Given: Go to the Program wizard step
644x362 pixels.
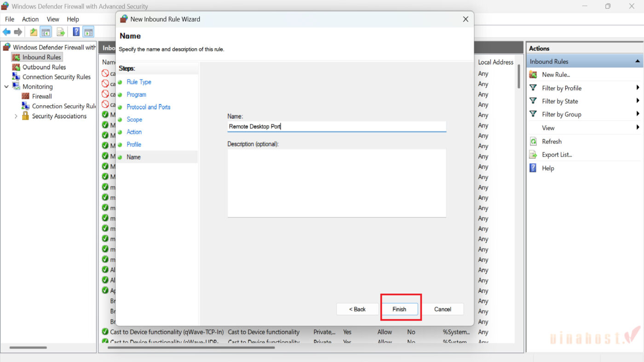Looking at the screenshot, I should (x=136, y=94).
